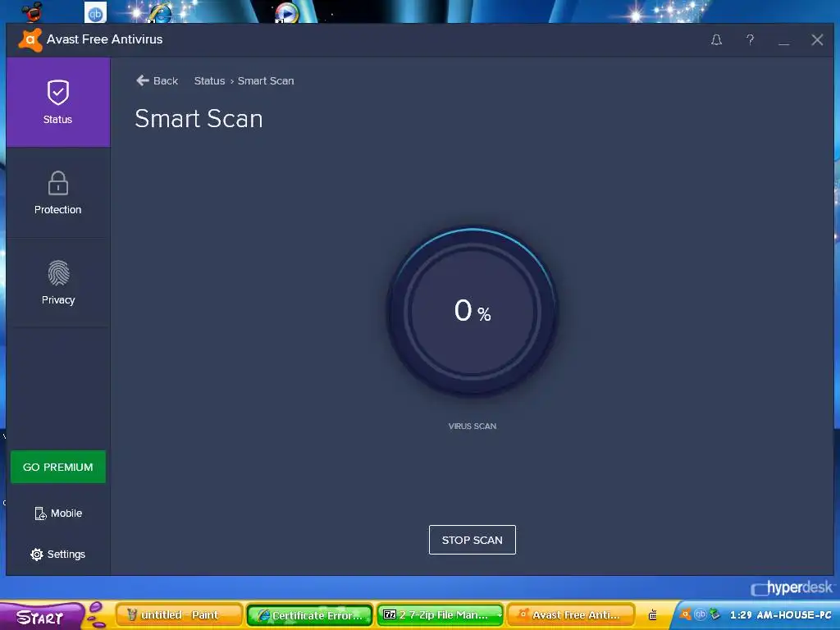Click the circular scan progress indicator
Image resolution: width=840 pixels, height=630 pixels.
472,311
